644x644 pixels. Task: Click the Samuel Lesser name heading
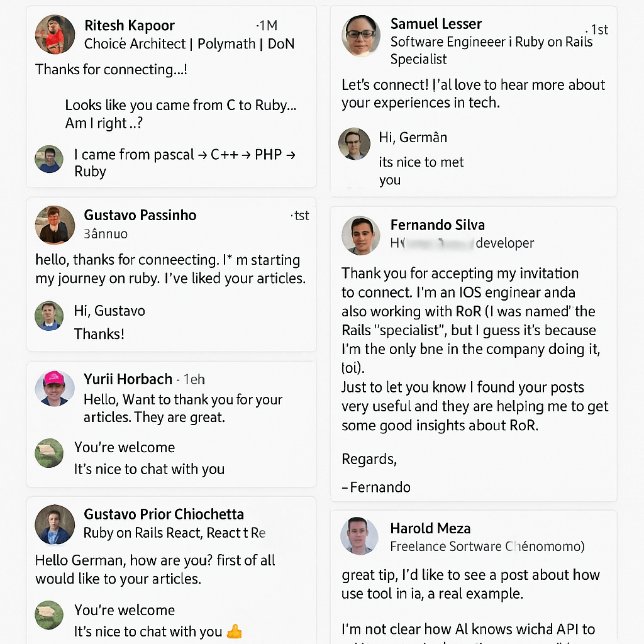436,24
